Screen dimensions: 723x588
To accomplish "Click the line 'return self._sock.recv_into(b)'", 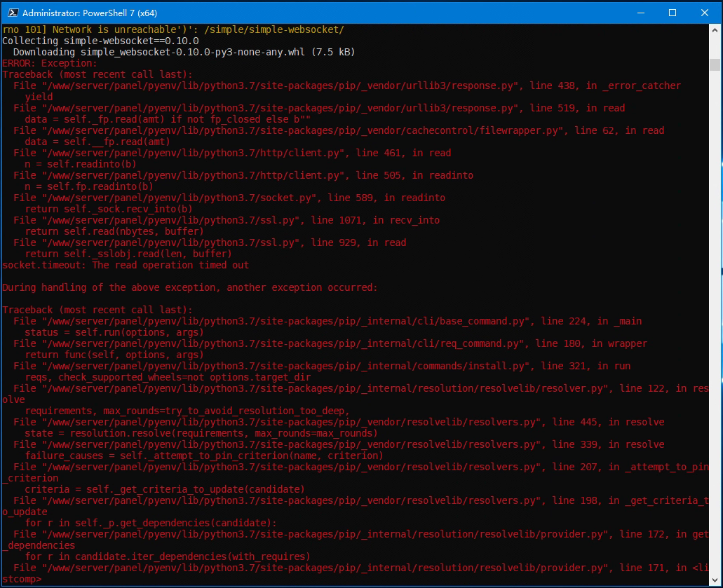I will click(109, 210).
